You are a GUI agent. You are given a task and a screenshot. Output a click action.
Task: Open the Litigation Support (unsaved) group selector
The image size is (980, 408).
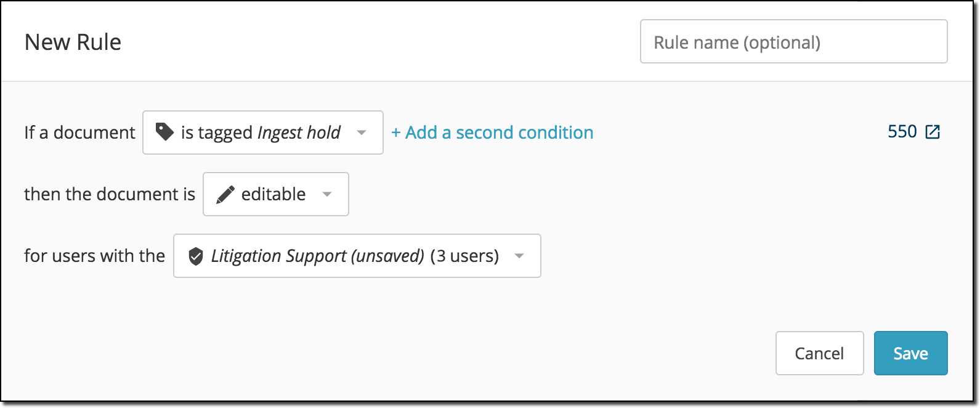tap(357, 256)
